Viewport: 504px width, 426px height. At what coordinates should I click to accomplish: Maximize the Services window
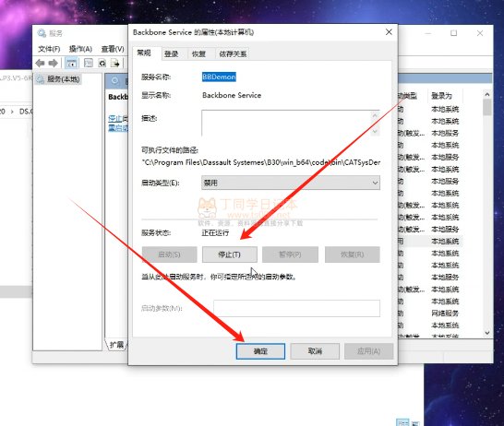pyautogui.click(x=453, y=33)
